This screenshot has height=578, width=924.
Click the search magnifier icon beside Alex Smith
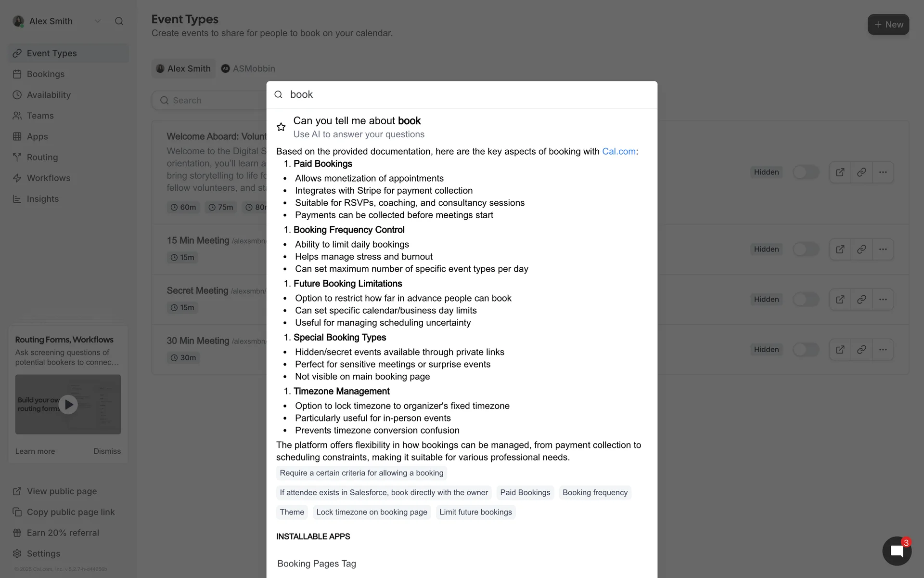tap(119, 21)
